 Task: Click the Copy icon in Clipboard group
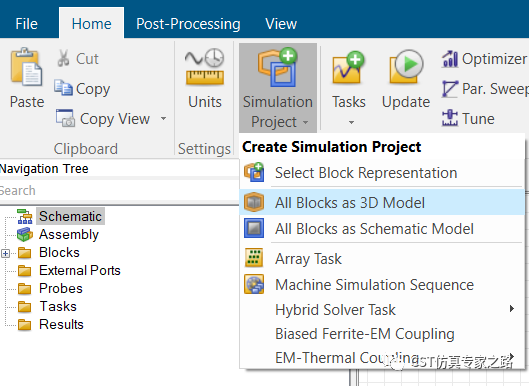63,88
